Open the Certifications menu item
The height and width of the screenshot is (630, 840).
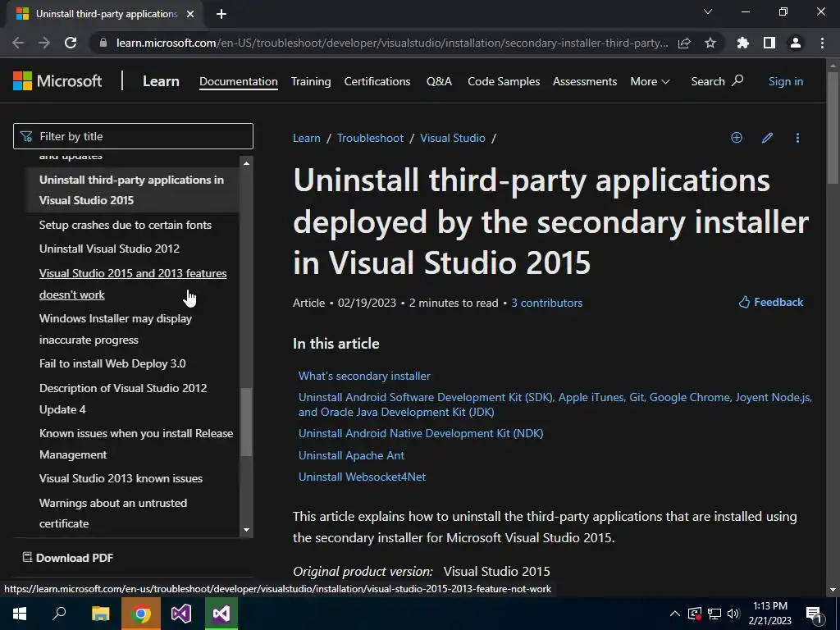pyautogui.click(x=377, y=81)
